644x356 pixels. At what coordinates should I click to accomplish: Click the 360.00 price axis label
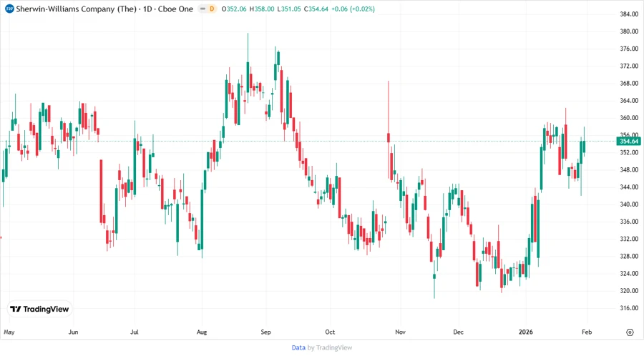point(629,118)
